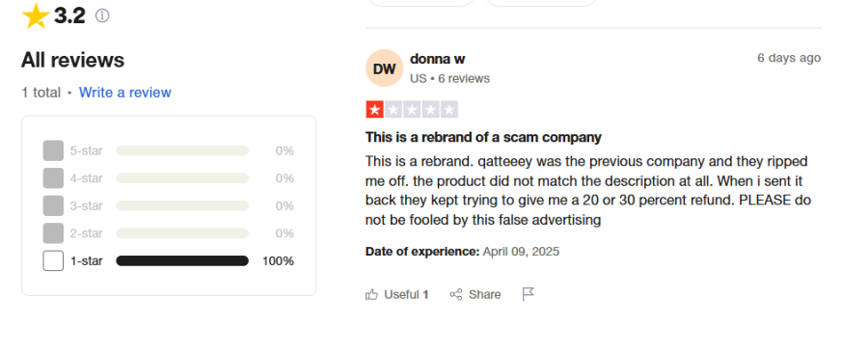This screenshot has width=868, height=352.
Task: Tick the 4-star filter checkbox
Action: click(x=53, y=178)
